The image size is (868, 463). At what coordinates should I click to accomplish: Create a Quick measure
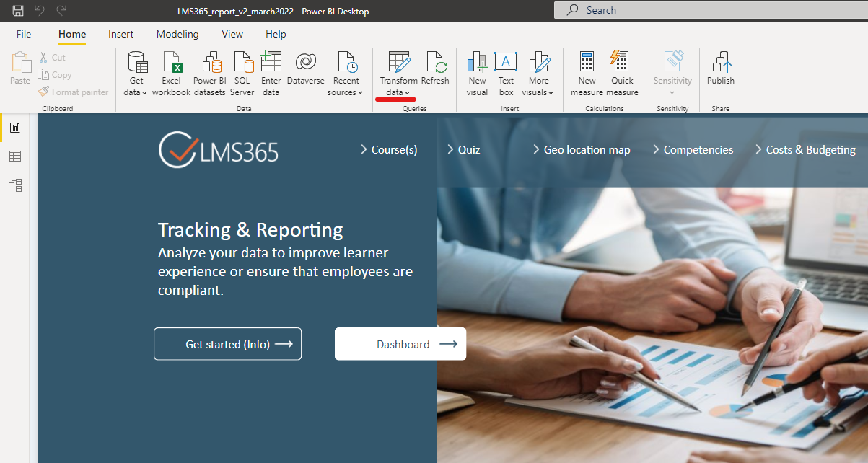[622, 74]
